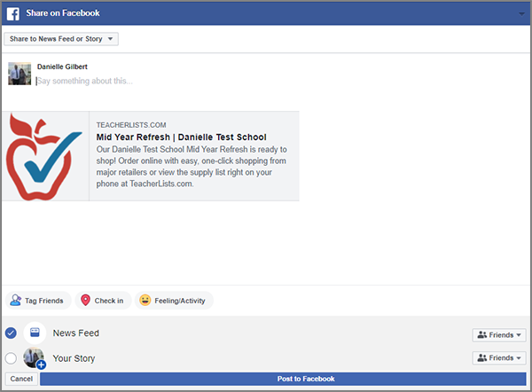Click the link preview description text

pos(192,167)
